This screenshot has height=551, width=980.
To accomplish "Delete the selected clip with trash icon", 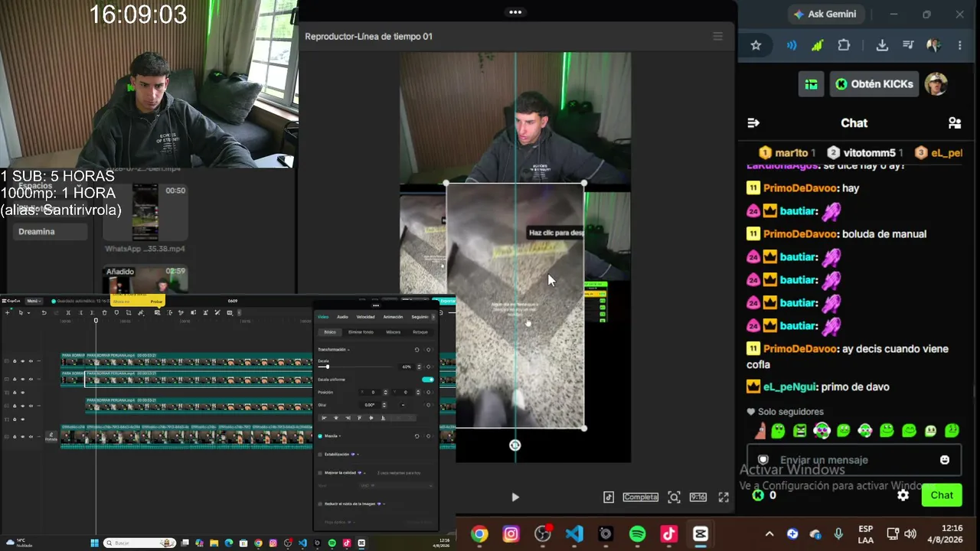I will point(104,312).
